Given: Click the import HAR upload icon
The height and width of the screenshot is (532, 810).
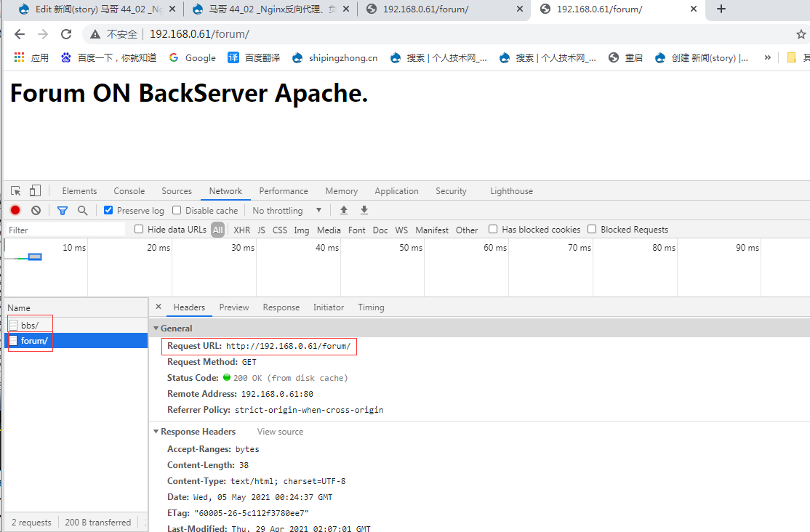Looking at the screenshot, I should tap(344, 211).
